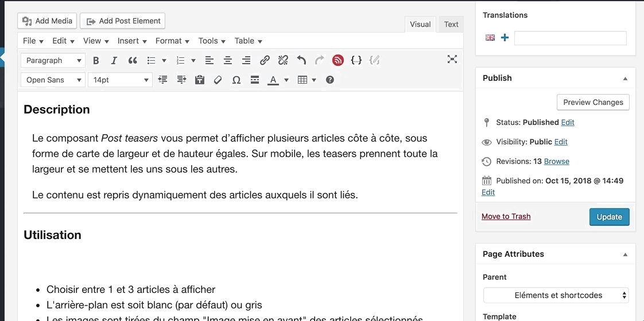Open the Open Sans font family dropdown
The image size is (644, 321).
click(53, 80)
